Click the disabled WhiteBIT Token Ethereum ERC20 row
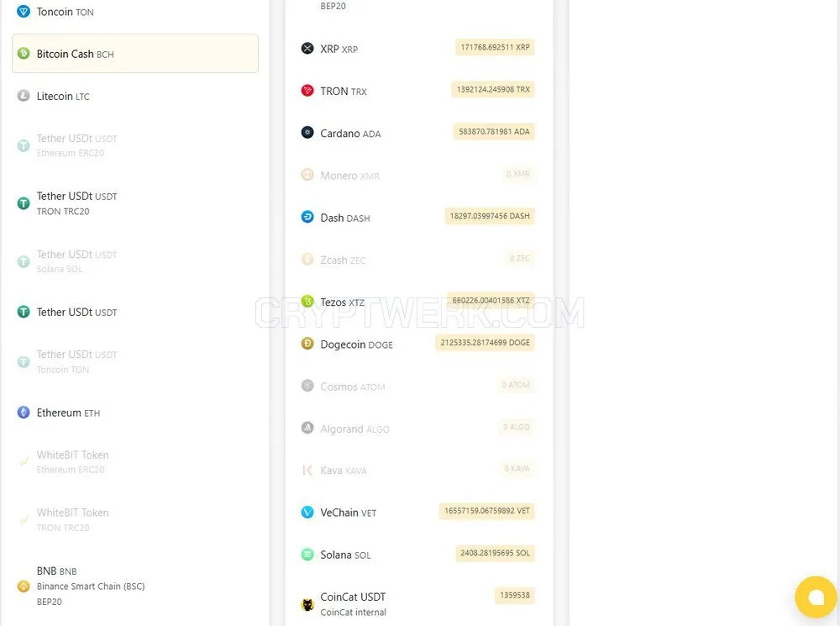840x626 pixels. pyautogui.click(x=135, y=462)
